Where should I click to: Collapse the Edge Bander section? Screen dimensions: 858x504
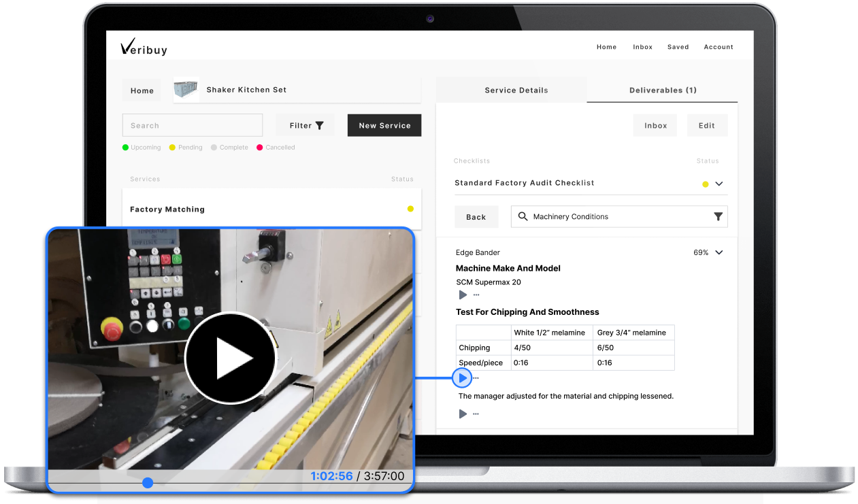[719, 252]
